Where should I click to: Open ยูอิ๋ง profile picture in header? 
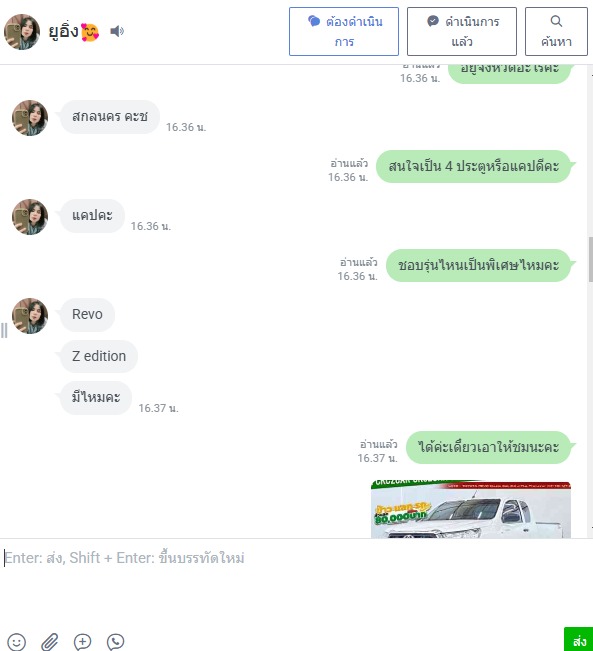click(x=22, y=32)
